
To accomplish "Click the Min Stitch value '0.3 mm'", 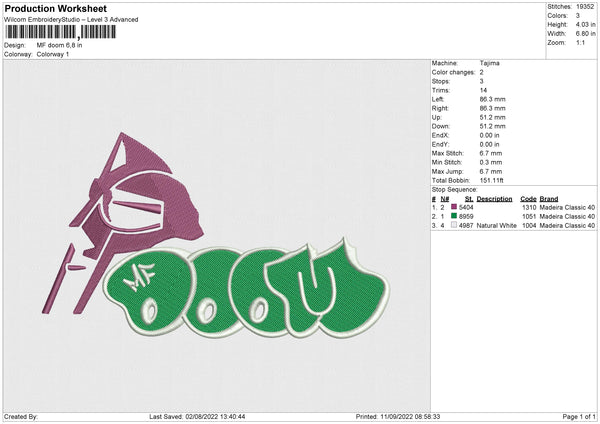I will (x=491, y=162).
